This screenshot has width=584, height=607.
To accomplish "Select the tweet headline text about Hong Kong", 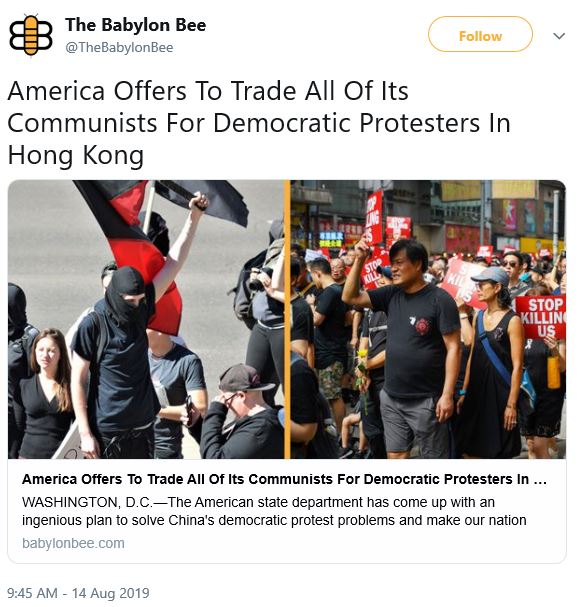I will tap(259, 123).
